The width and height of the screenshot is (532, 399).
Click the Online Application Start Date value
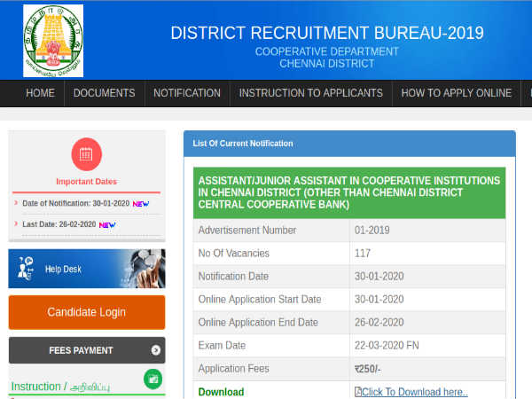click(x=379, y=300)
